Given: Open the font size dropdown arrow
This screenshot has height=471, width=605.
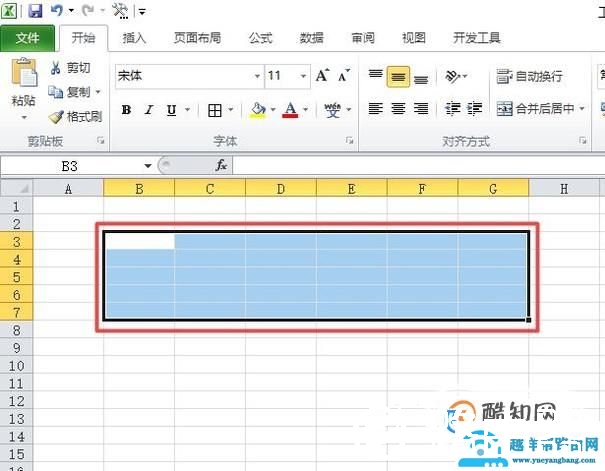Looking at the screenshot, I should point(303,76).
